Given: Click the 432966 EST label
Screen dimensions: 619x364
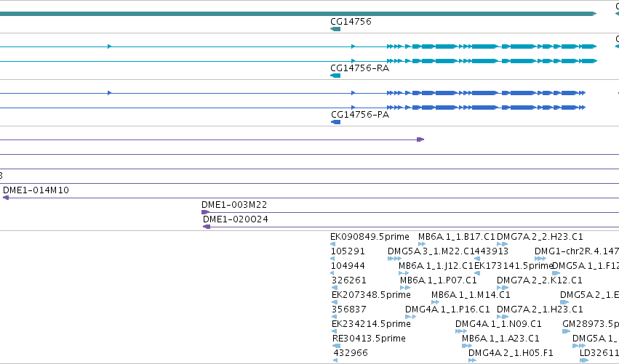Looking at the screenshot, I should click(x=351, y=353).
